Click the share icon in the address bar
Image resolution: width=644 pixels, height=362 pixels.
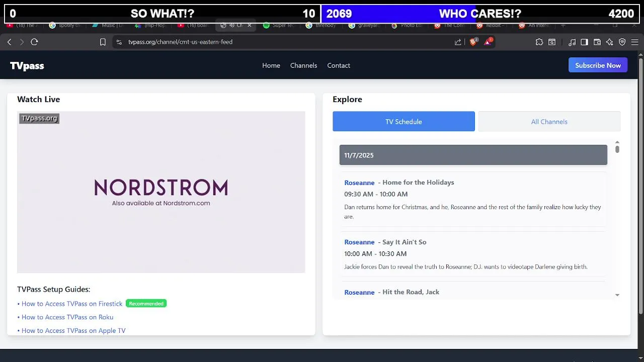pos(458,42)
